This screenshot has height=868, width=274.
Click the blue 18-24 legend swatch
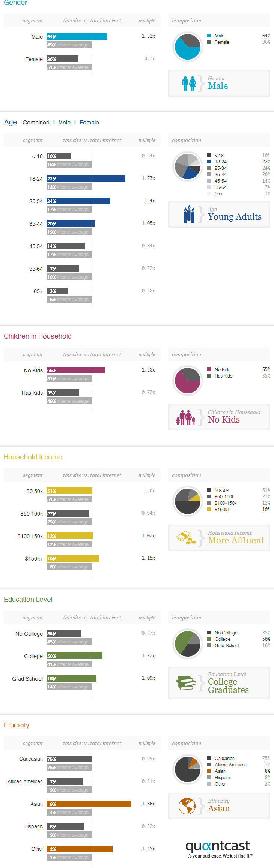(209, 162)
